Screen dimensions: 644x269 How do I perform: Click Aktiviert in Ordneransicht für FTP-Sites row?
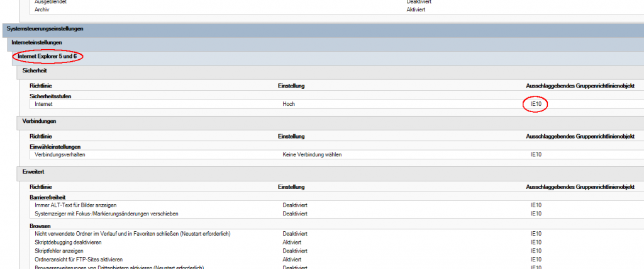pos(292,260)
